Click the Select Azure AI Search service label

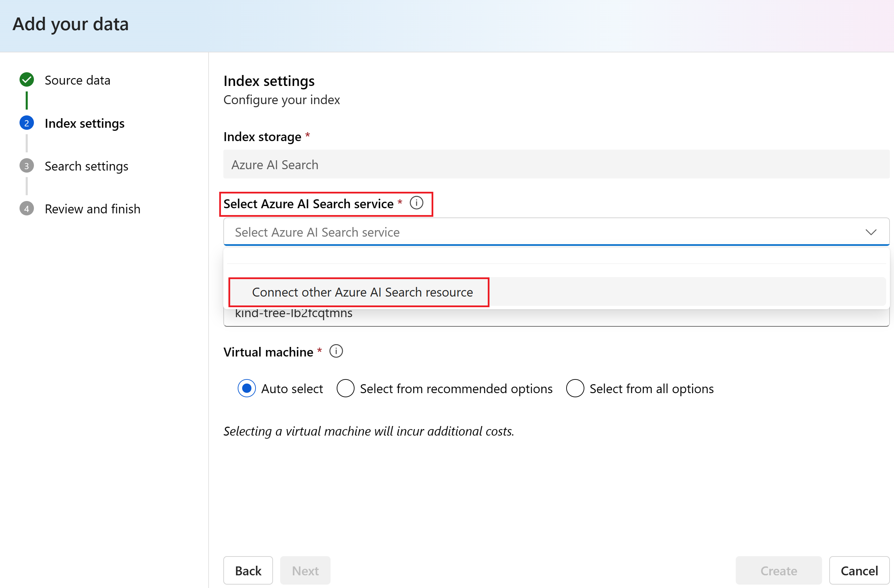tap(308, 203)
